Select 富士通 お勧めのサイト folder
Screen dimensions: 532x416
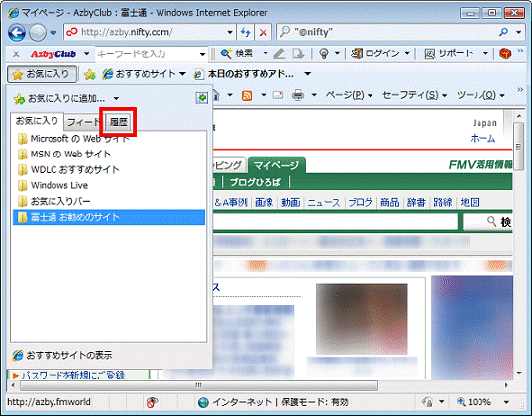click(x=109, y=217)
